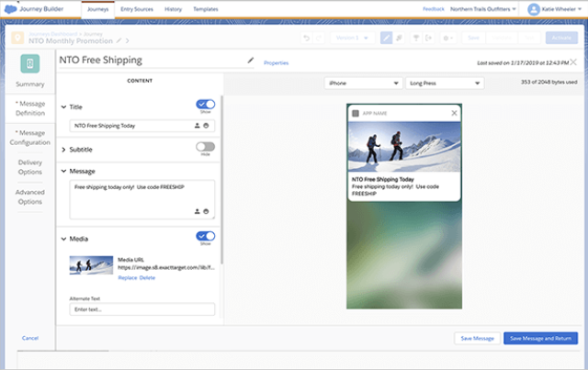Image resolution: width=588 pixels, height=370 pixels.
Task: Click the preview hikers image
Action: click(x=404, y=147)
